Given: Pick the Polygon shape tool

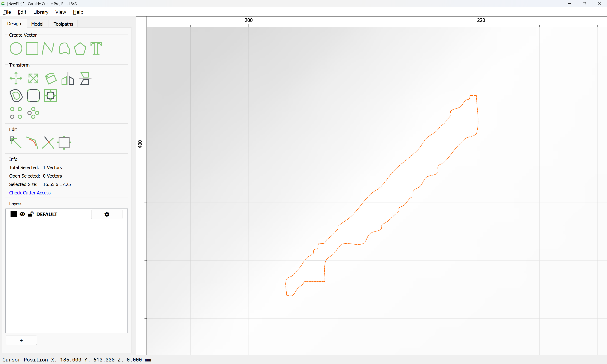Looking at the screenshot, I should click(x=80, y=48).
